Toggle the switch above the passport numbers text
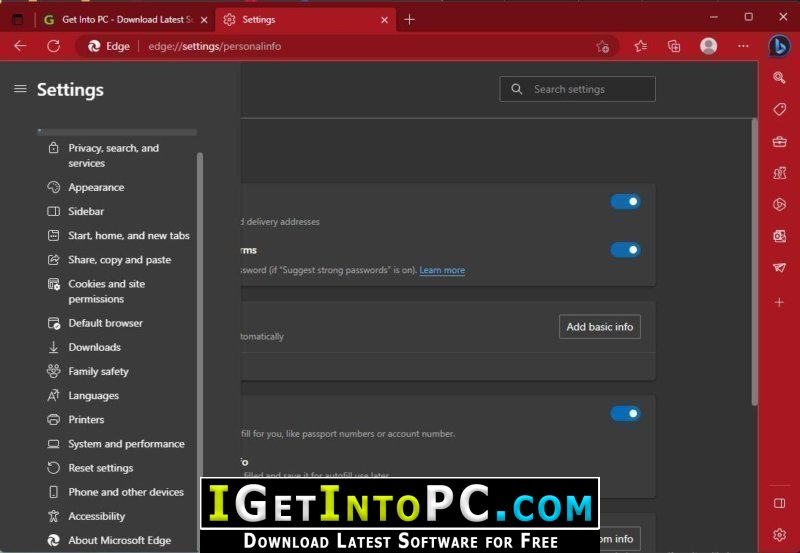Viewport: 800px width, 553px height. click(625, 413)
